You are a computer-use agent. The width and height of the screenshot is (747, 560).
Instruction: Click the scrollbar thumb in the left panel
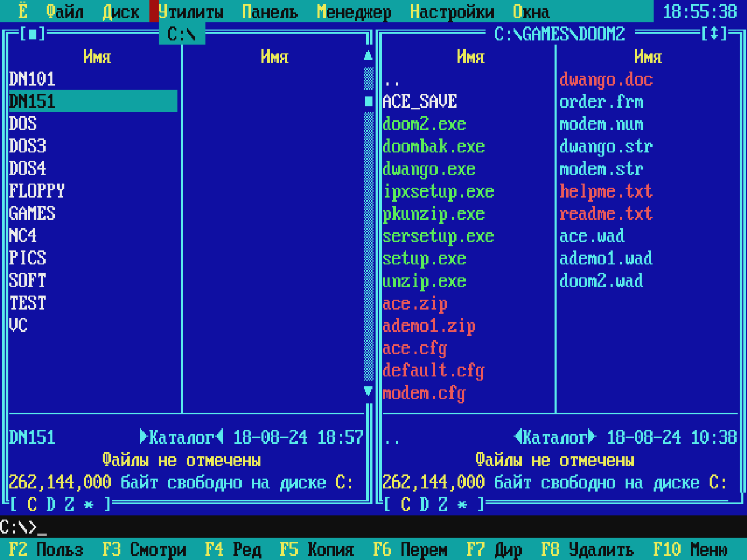[368, 101]
